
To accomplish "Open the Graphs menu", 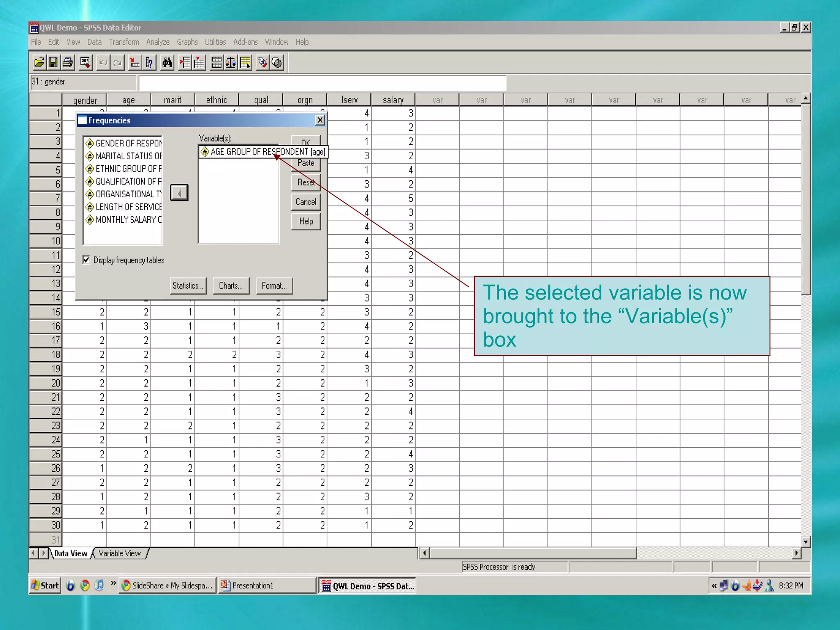I will click(x=187, y=42).
